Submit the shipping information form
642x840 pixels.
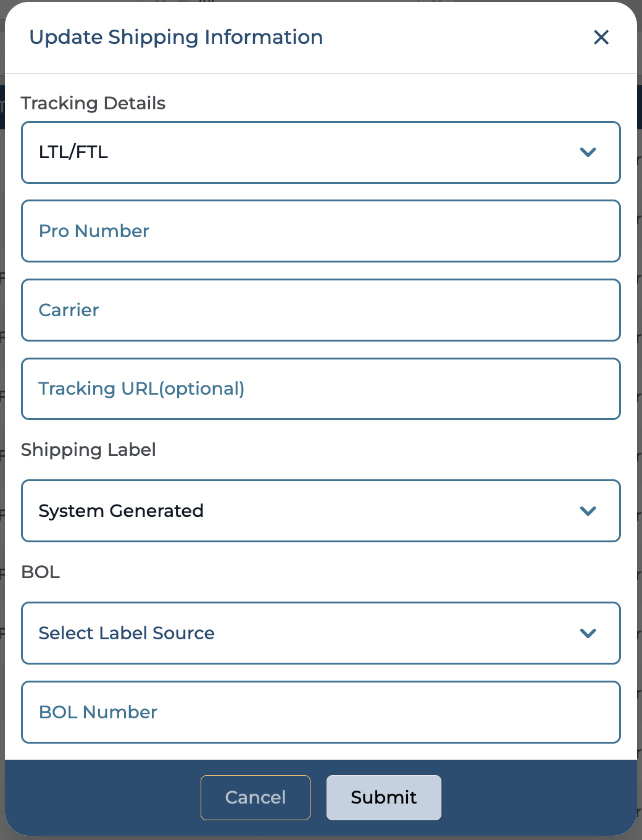point(383,797)
